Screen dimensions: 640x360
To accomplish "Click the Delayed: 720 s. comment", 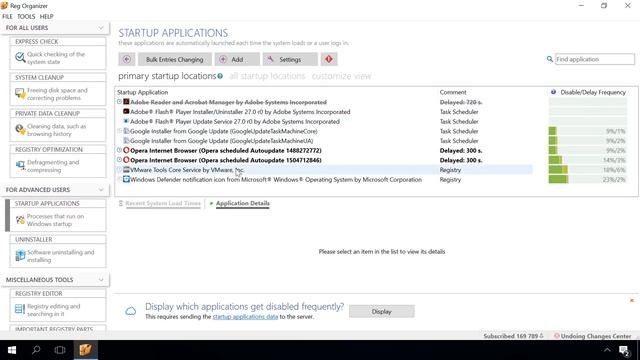I will (x=461, y=102).
